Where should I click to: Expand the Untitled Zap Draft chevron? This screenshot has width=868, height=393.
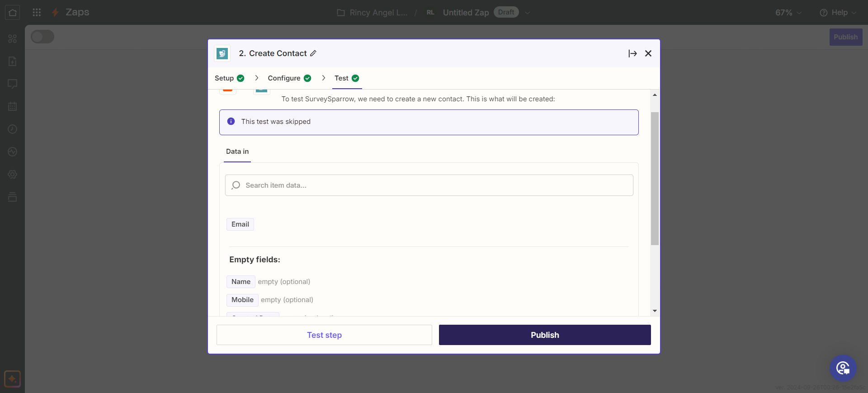(x=528, y=13)
